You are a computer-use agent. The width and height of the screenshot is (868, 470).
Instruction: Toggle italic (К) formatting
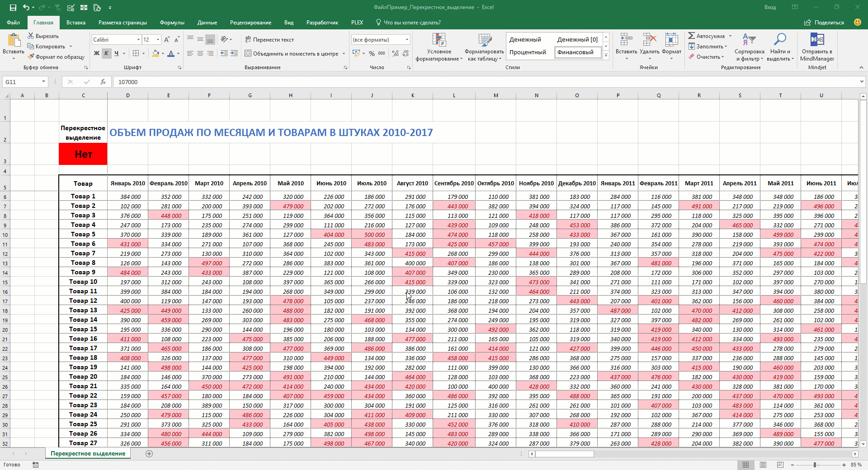click(106, 53)
